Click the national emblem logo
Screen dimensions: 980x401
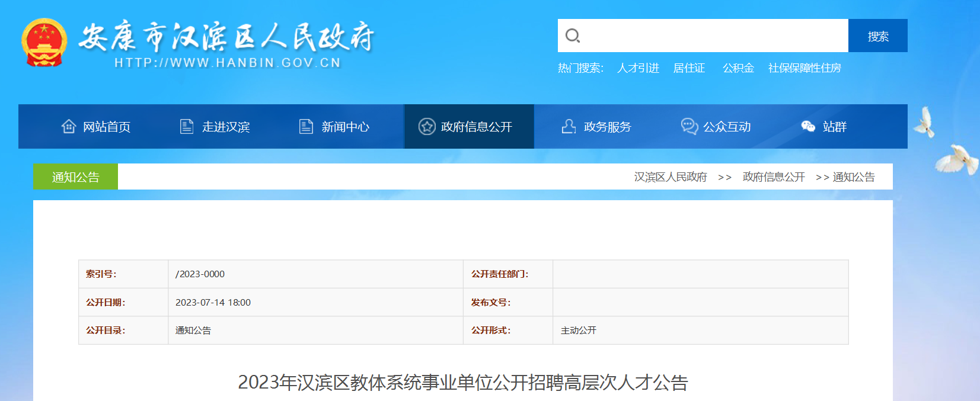[44, 42]
